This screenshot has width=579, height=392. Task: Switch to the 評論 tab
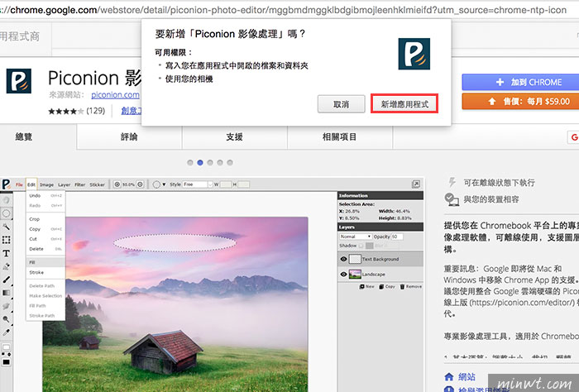coord(129,137)
